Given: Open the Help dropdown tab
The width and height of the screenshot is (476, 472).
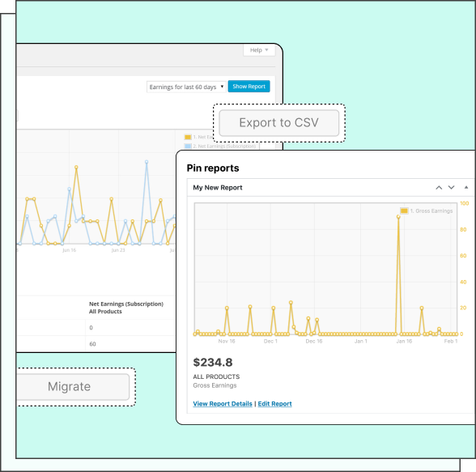Looking at the screenshot, I should [x=259, y=50].
